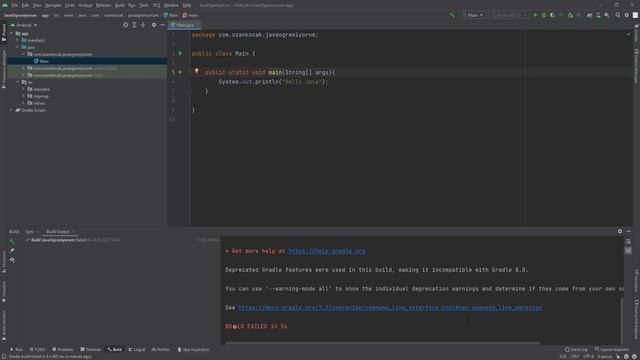This screenshot has height=360, width=640.
Task: Click the Make Project hammer icon
Action: [452, 15]
